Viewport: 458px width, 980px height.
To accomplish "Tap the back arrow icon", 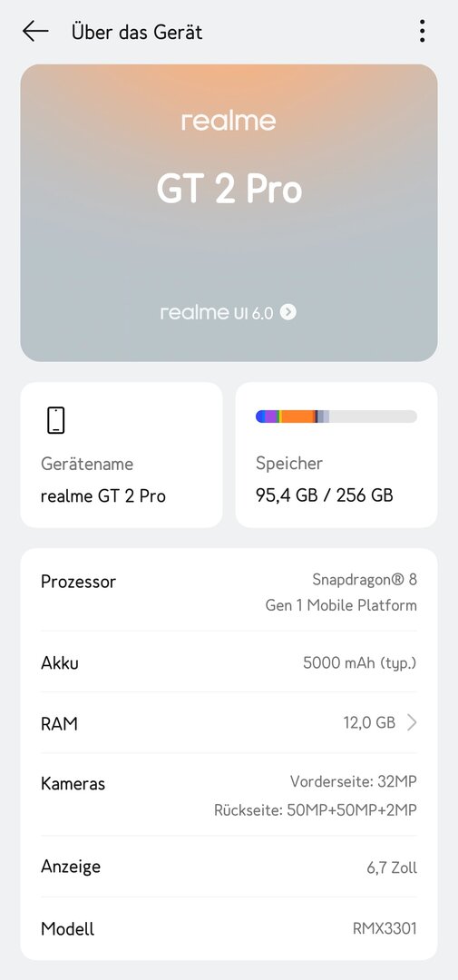I will point(35,31).
